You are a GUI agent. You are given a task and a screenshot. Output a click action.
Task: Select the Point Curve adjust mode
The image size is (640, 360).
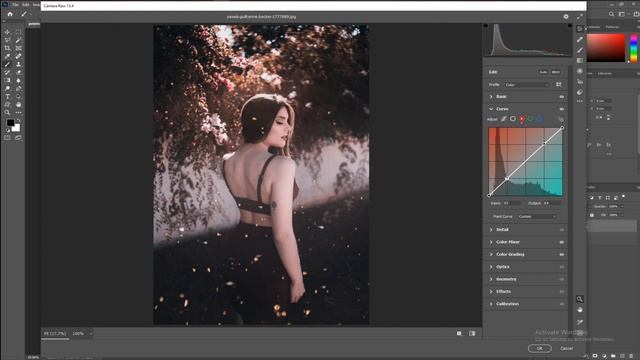point(513,119)
